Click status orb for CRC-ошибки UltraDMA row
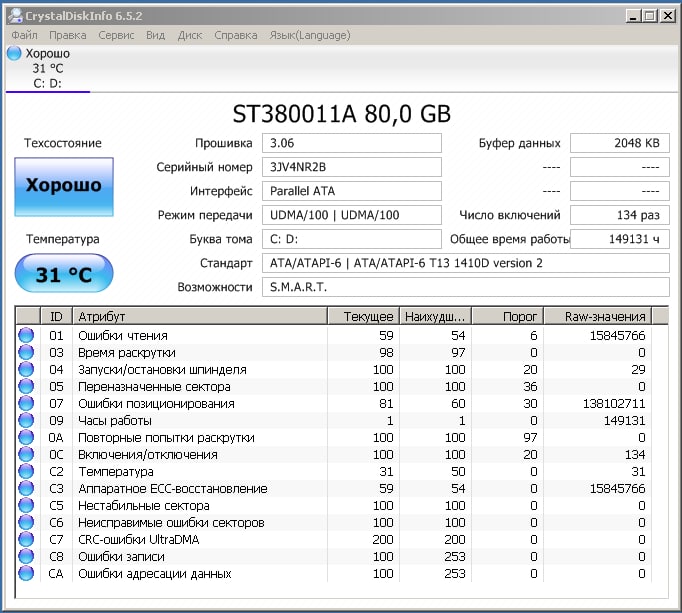 (26, 539)
